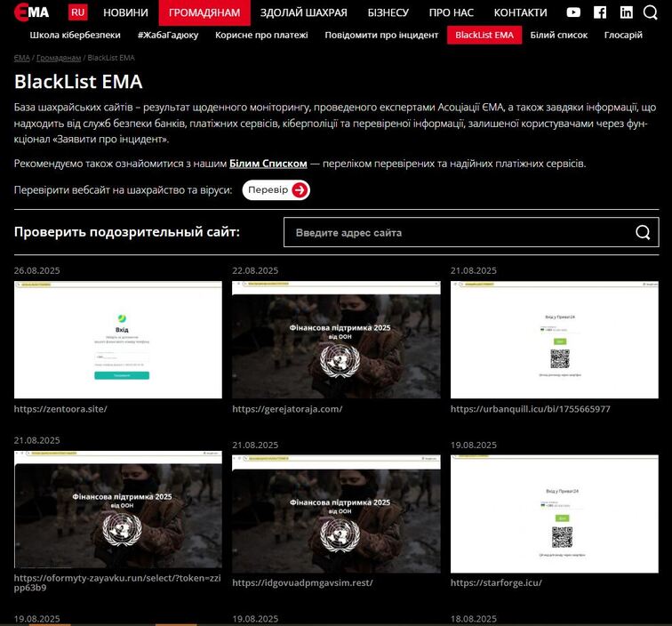The width and height of the screenshot is (672, 626).
Task: Go to Школа кібербезпеки submenu
Action: click(x=75, y=36)
